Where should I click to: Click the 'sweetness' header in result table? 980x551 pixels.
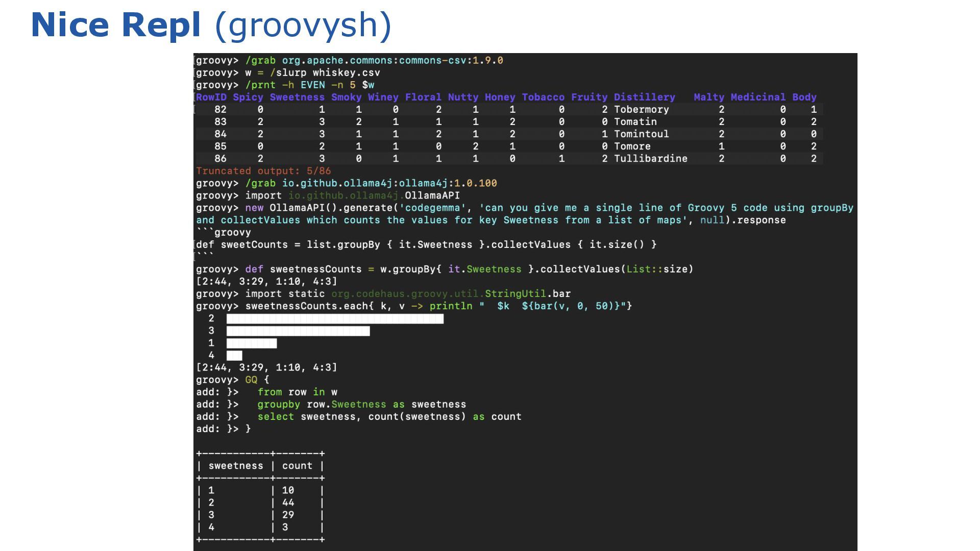(x=236, y=466)
